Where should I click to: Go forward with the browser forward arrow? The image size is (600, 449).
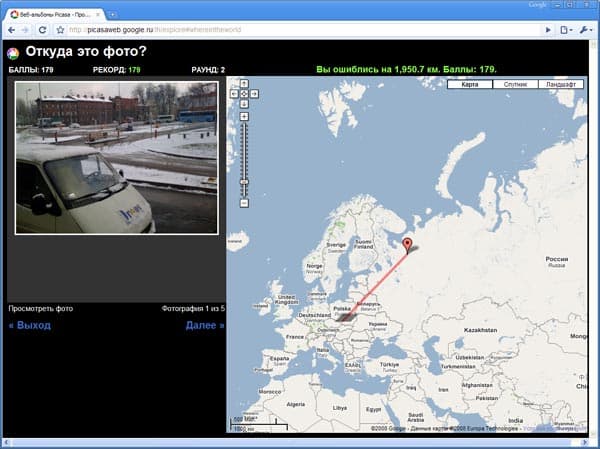tap(25, 30)
